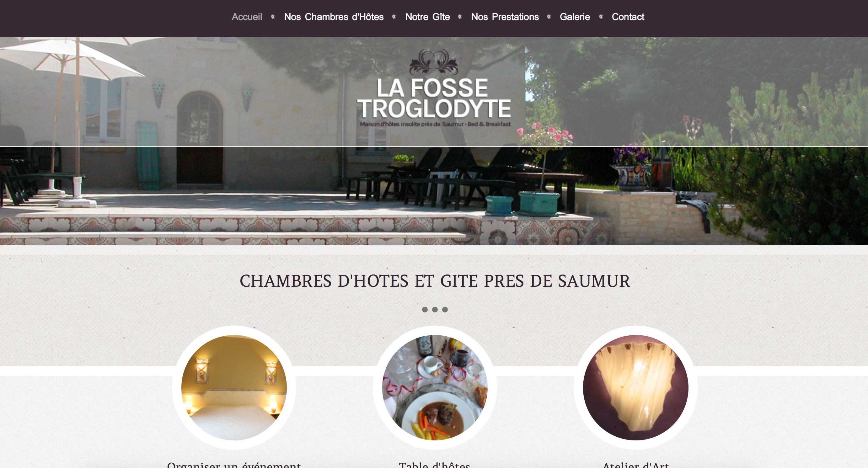Open the bedroom circular thumbnail
868x468 pixels.
pos(234,387)
